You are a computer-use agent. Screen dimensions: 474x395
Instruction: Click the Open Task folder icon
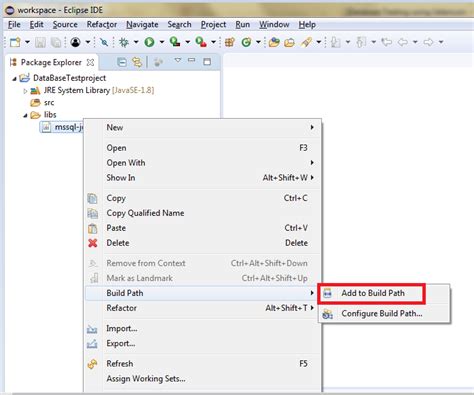(290, 42)
